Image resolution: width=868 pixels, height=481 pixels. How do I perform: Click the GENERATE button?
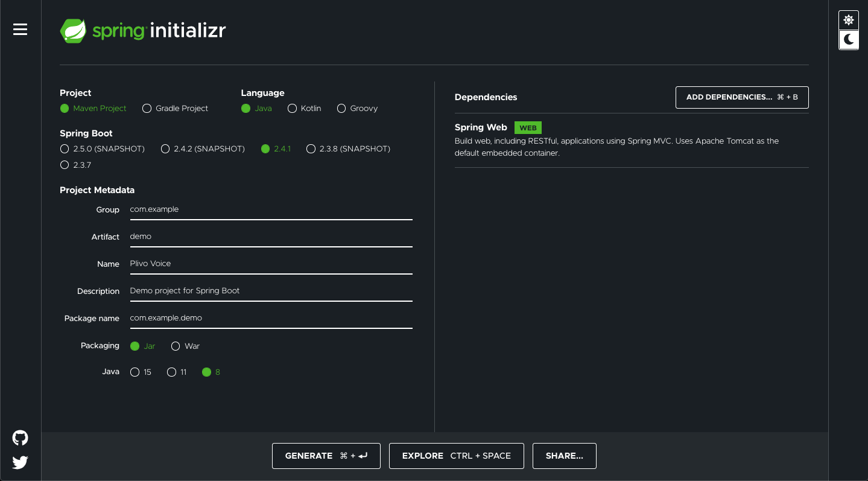(x=326, y=456)
